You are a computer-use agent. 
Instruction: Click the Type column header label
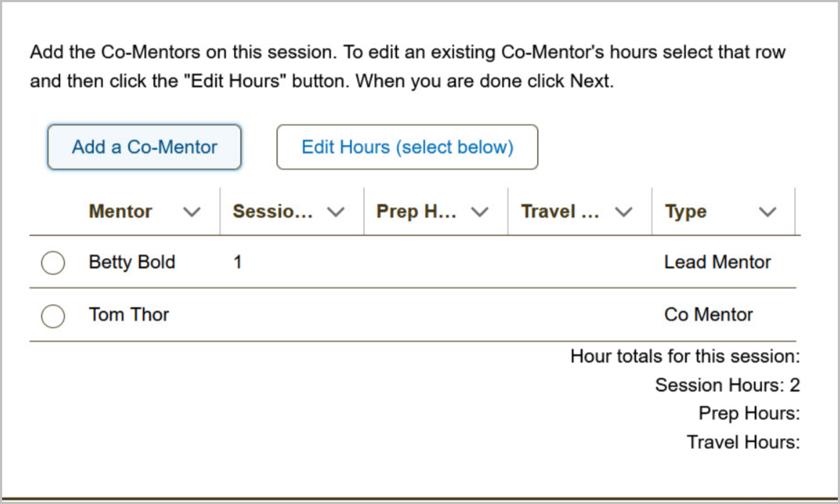(685, 211)
